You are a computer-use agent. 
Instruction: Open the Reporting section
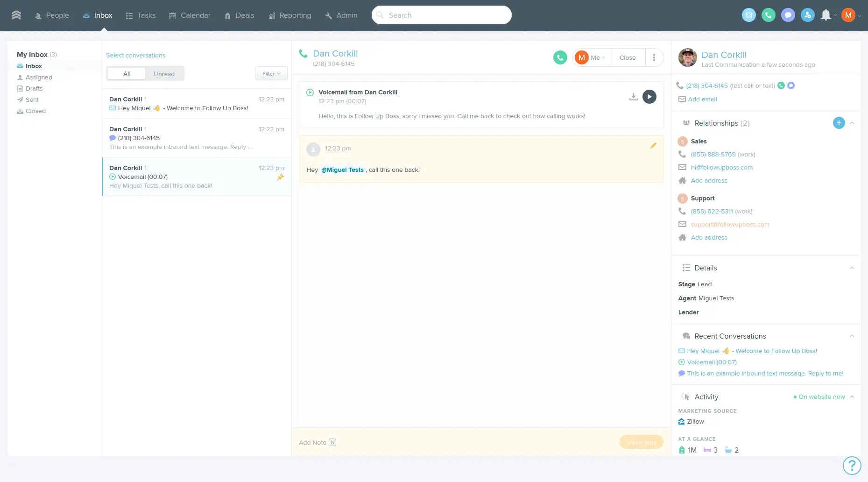pos(290,15)
